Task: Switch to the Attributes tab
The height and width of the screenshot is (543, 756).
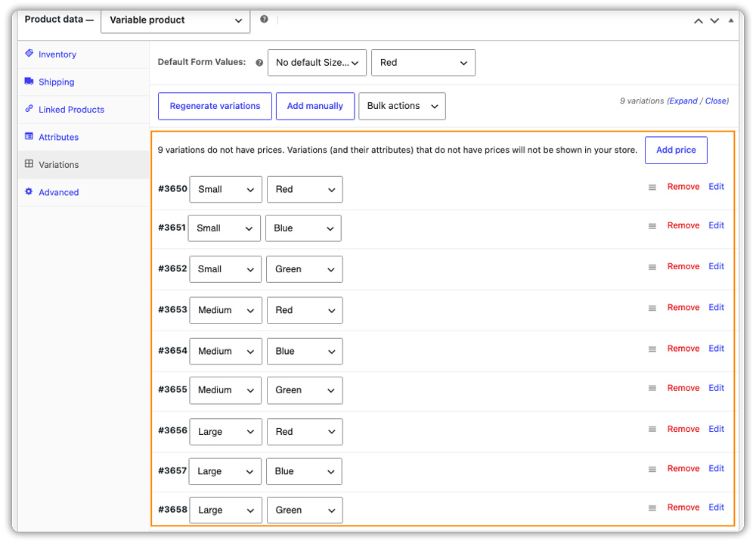Action: click(x=58, y=137)
